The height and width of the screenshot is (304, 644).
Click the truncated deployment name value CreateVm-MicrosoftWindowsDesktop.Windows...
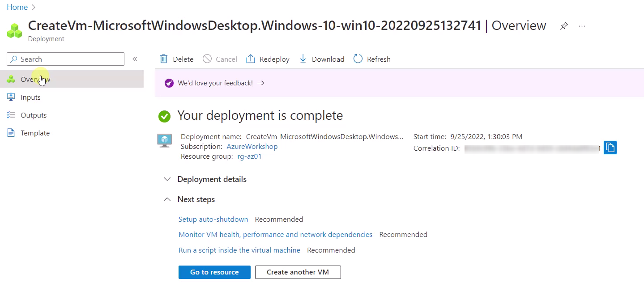(x=324, y=137)
